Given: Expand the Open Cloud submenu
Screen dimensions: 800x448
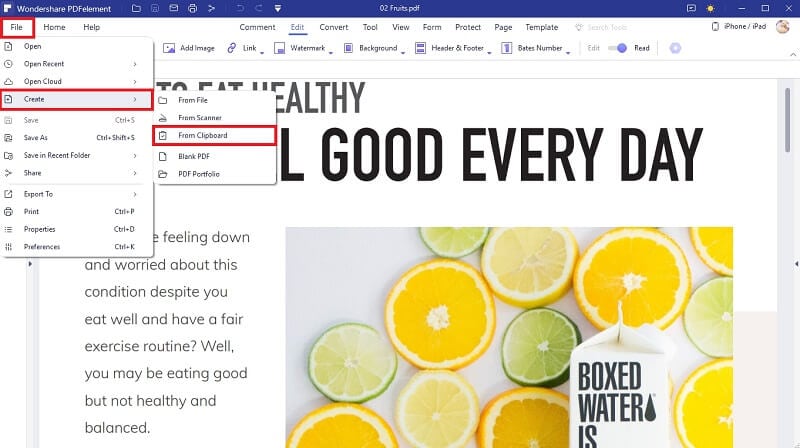Looking at the screenshot, I should click(77, 81).
